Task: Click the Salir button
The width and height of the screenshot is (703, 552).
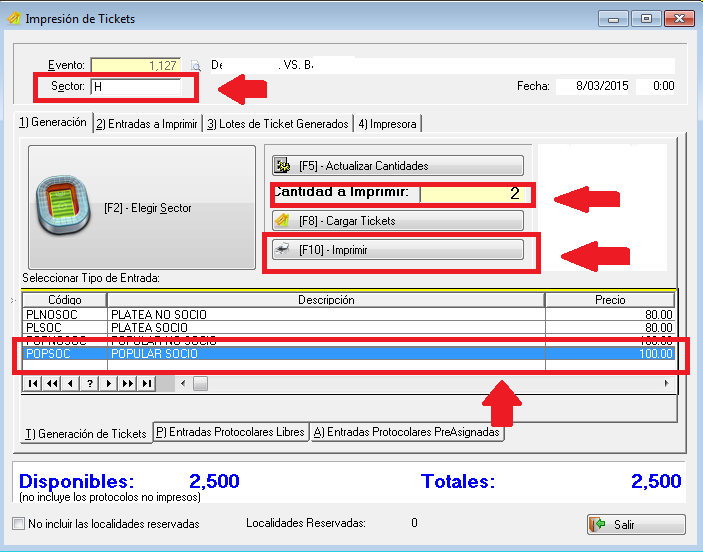Action: click(x=635, y=525)
